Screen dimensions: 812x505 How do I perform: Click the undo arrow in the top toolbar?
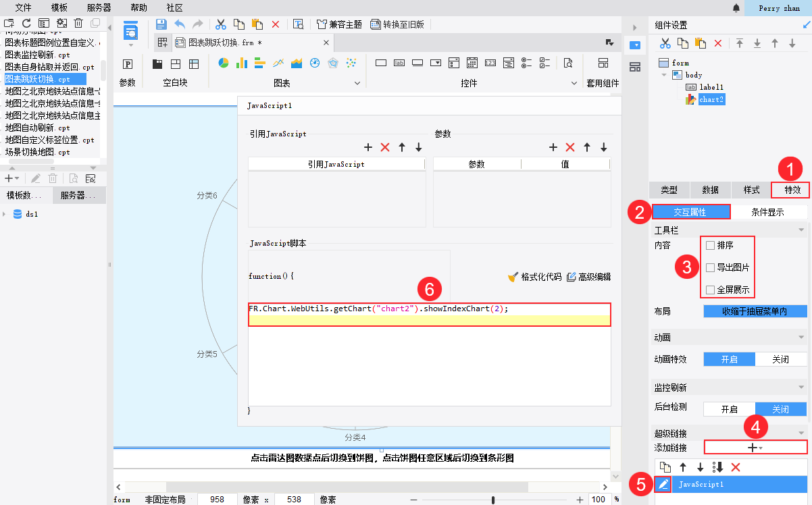[180, 24]
